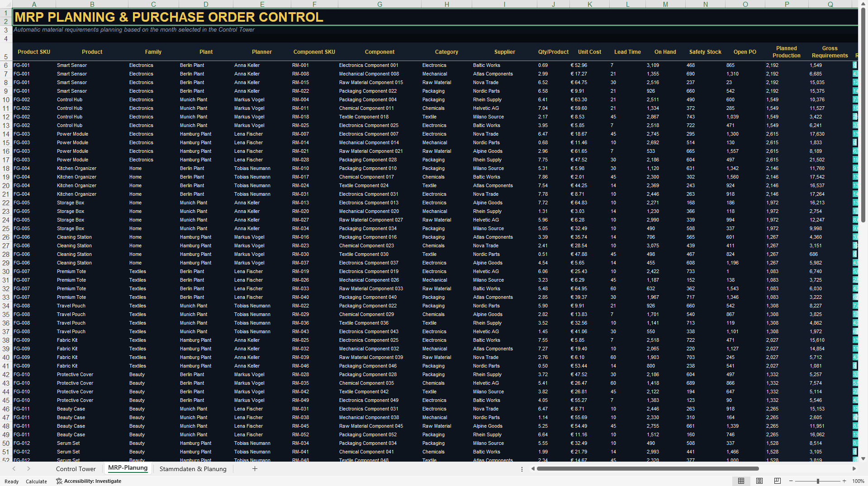Select row 10 header
The height and width of the screenshot is (486, 868).
click(x=6, y=99)
